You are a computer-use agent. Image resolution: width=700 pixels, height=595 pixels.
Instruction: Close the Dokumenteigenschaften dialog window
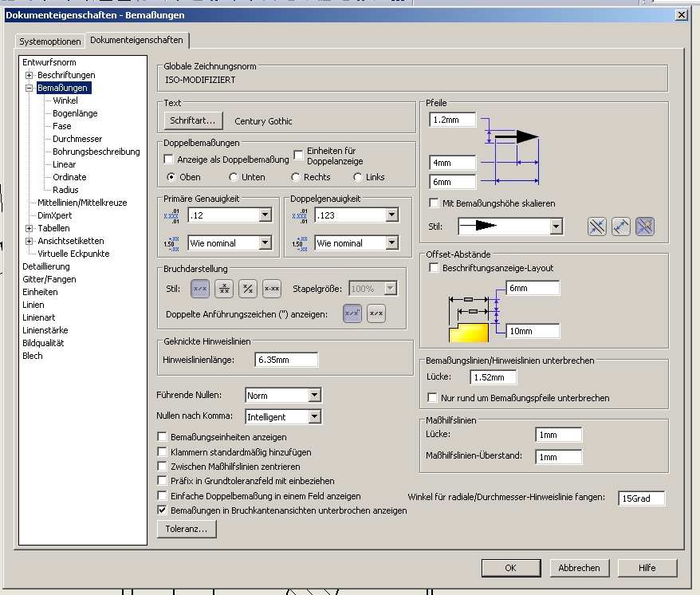click(x=681, y=14)
